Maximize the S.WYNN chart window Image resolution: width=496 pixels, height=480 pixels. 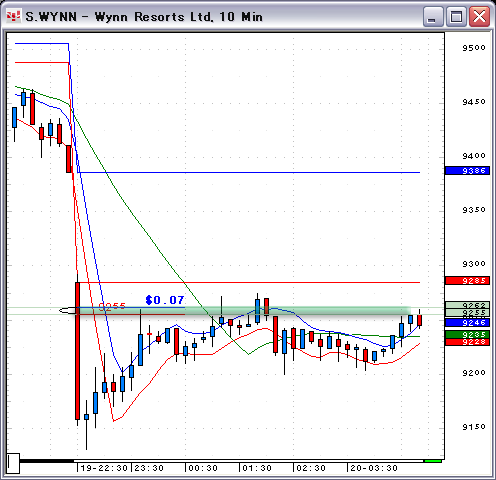[456, 17]
